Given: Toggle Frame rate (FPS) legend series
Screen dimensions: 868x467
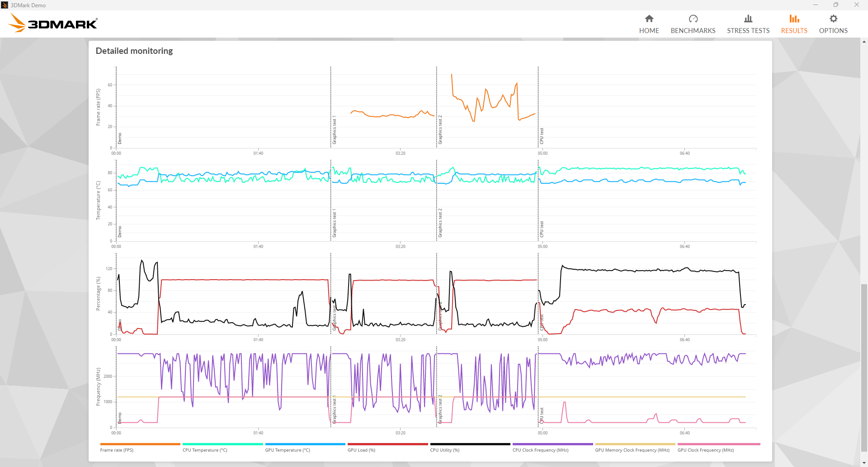Looking at the screenshot, I should [x=117, y=450].
